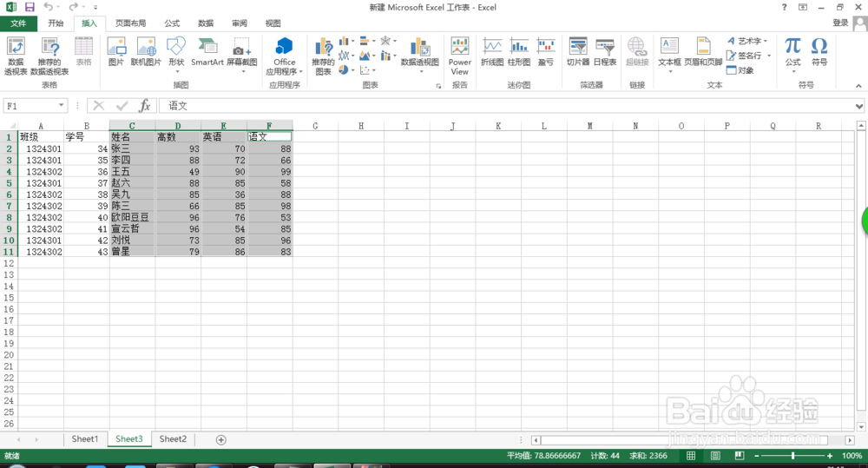This screenshot has height=468, width=868.
Task: Insert an equation
Action: point(792,55)
